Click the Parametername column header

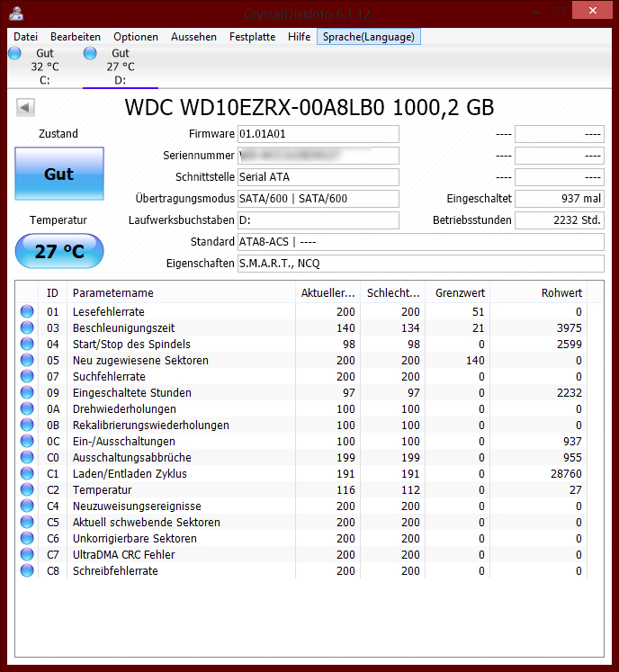(182, 293)
